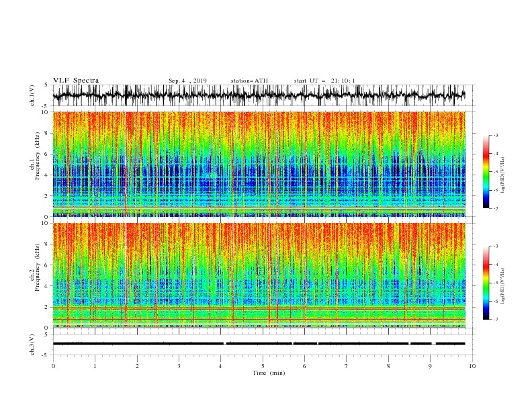Click the ch.2 spectrogram color scale bar
532x411 pixels.
(486, 283)
